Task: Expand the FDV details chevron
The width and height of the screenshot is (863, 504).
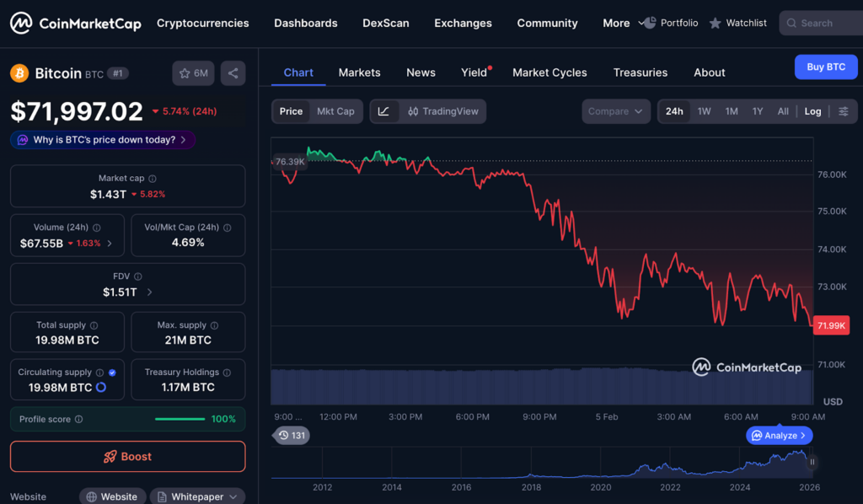Action: click(150, 292)
